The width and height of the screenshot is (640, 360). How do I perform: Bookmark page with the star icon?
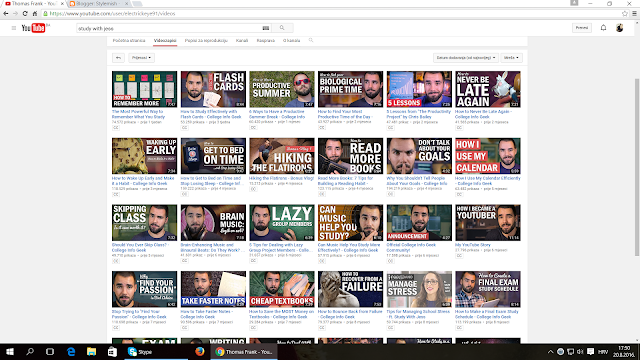click(x=624, y=13)
